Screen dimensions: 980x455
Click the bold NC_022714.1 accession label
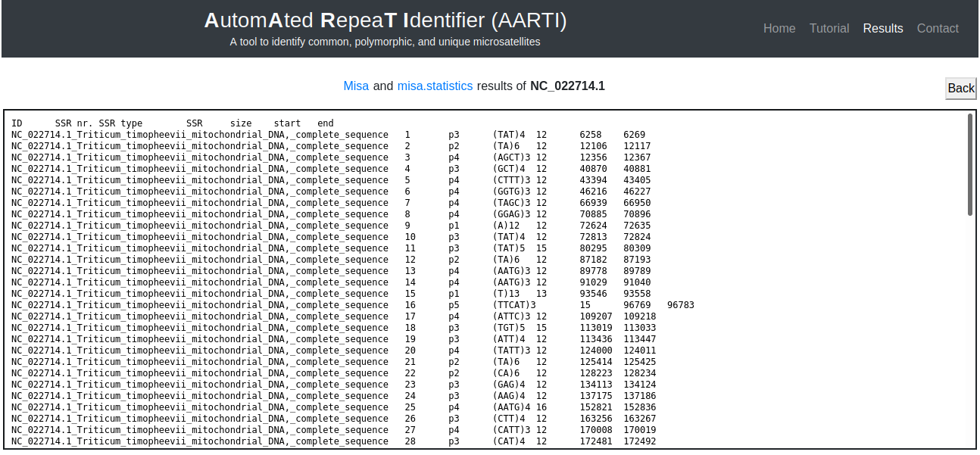(x=567, y=86)
